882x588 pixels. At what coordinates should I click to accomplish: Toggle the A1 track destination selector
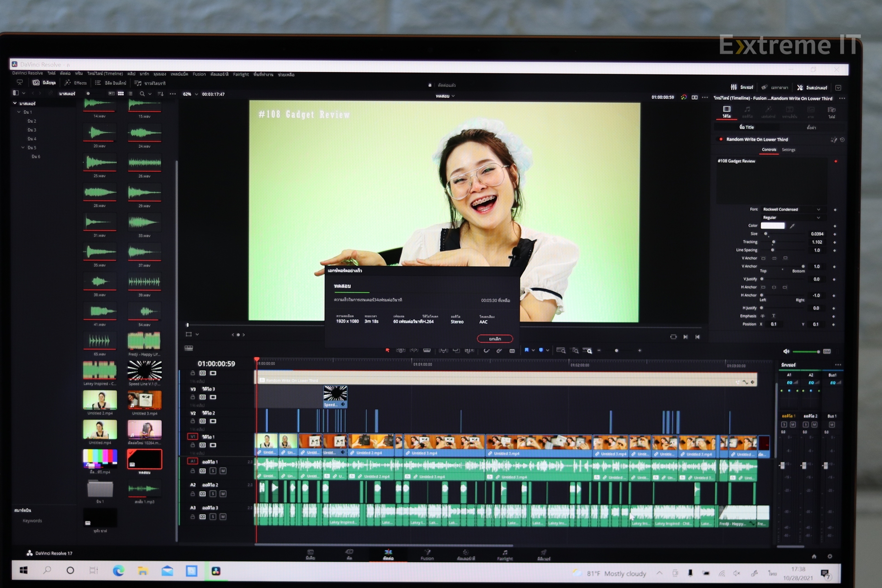click(x=193, y=461)
